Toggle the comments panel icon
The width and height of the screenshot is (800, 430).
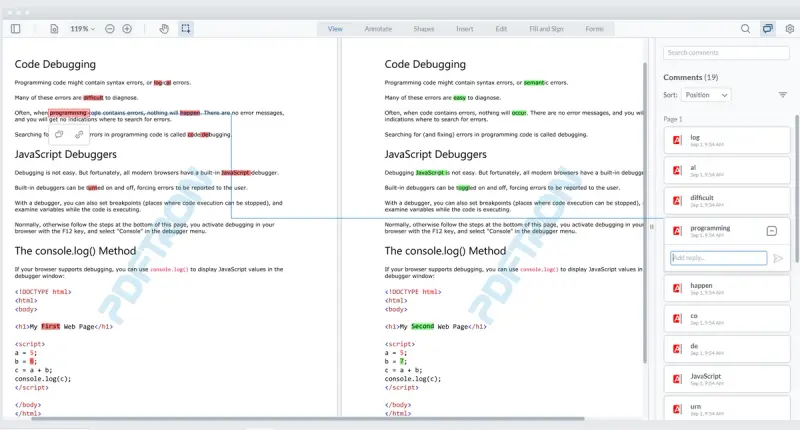(x=767, y=29)
